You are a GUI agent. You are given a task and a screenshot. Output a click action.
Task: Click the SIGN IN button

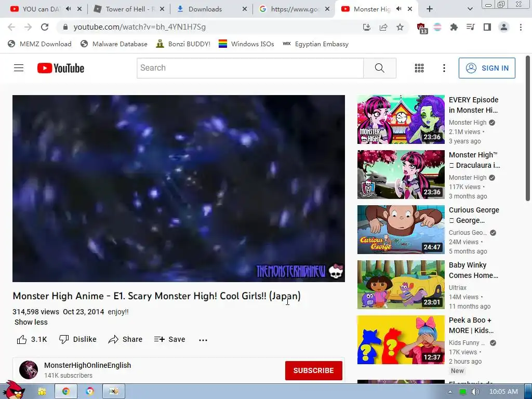pos(487,68)
